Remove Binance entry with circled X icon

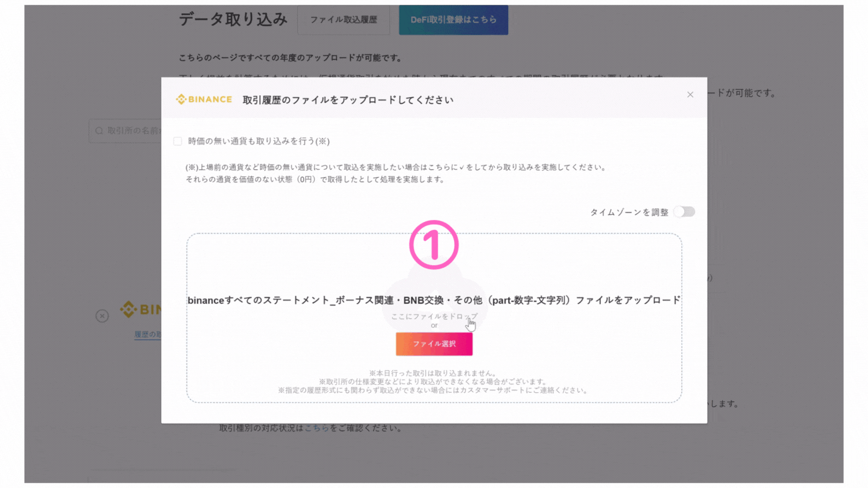(102, 316)
